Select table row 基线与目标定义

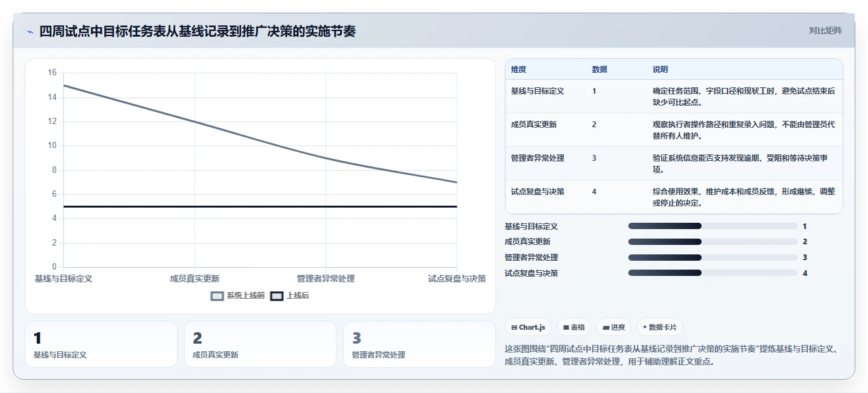pos(674,96)
